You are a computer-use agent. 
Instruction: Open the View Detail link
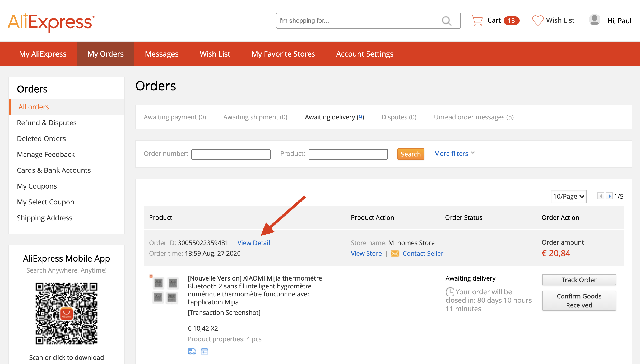[x=253, y=243]
